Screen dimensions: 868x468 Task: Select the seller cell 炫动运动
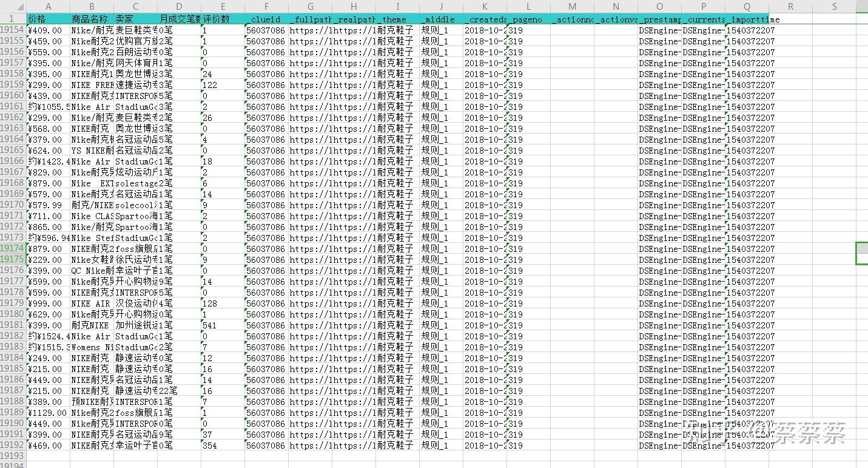coord(136,172)
